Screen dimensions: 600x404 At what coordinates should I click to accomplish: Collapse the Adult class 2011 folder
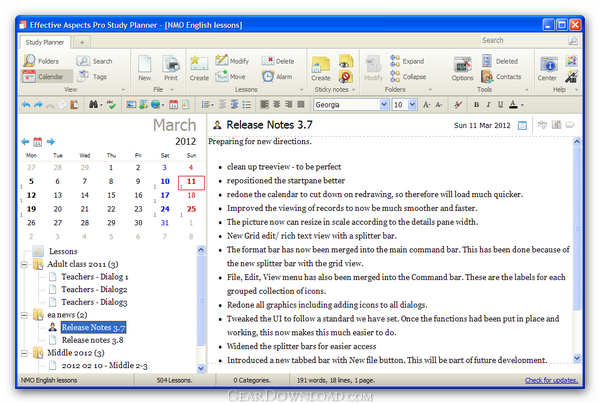tap(24, 264)
